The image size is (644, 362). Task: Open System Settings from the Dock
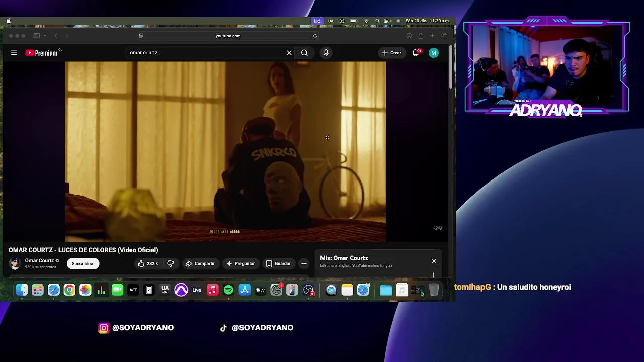pyautogui.click(x=276, y=290)
